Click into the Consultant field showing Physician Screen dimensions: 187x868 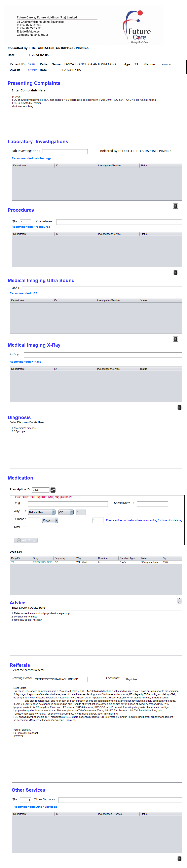point(153,679)
